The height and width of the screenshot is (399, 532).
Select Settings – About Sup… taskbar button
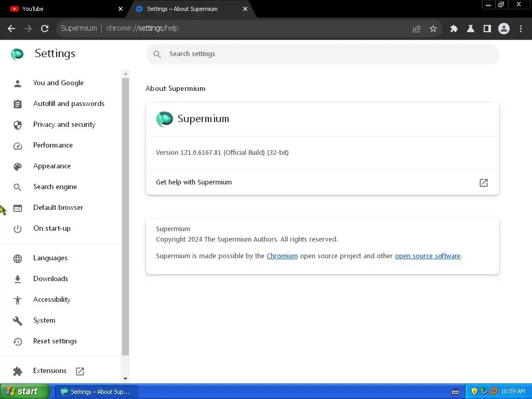(97, 392)
